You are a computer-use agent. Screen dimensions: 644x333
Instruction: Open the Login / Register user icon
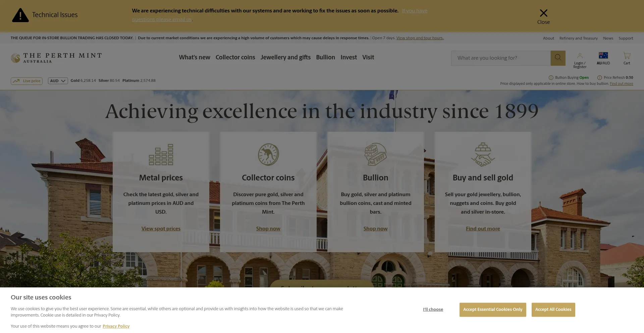tap(580, 56)
